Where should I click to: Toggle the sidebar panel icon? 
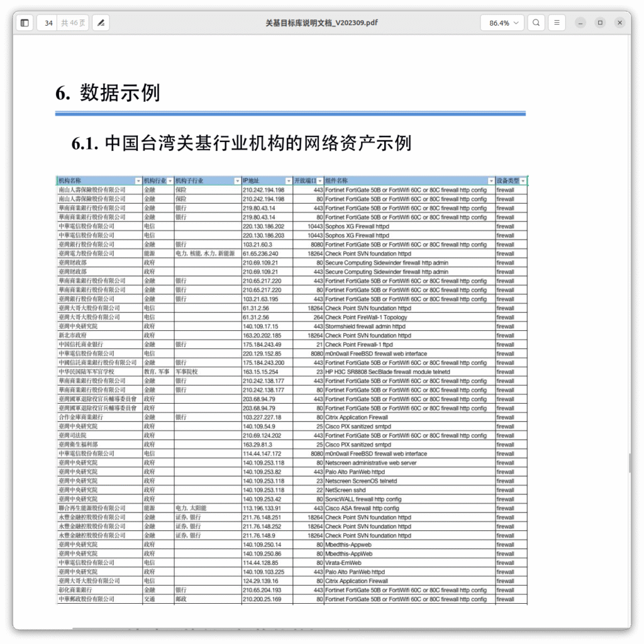point(25,23)
